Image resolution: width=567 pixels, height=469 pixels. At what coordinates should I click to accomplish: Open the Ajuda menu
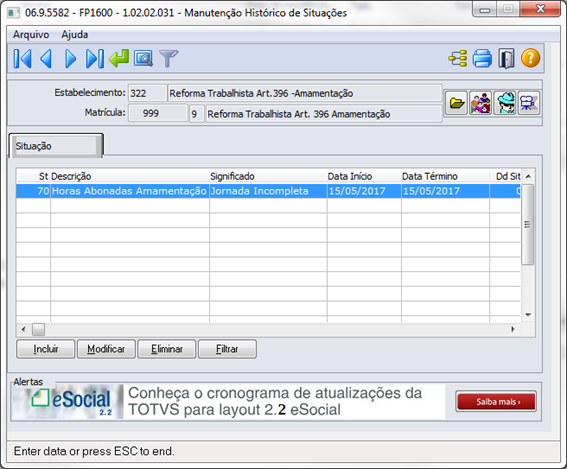pos(74,35)
